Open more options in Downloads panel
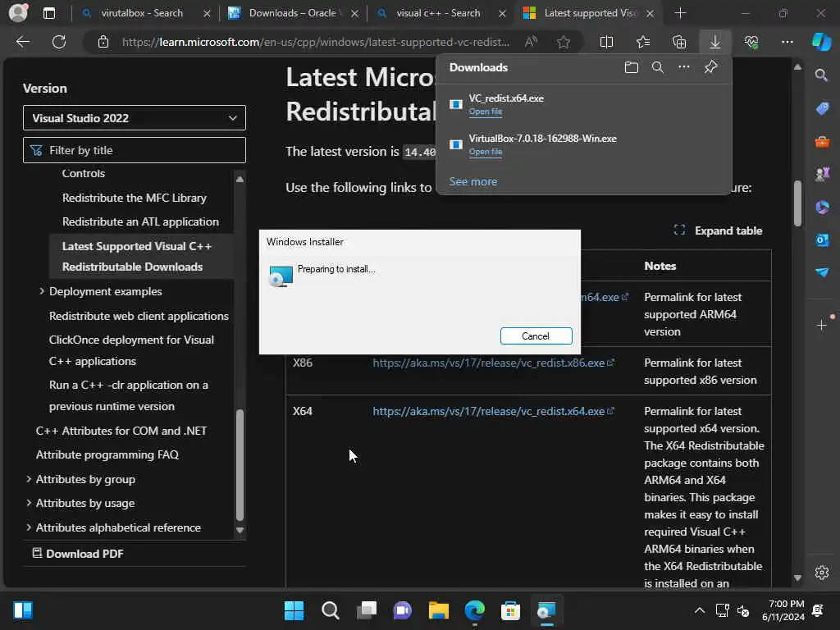The height and width of the screenshot is (630, 840). click(x=684, y=67)
